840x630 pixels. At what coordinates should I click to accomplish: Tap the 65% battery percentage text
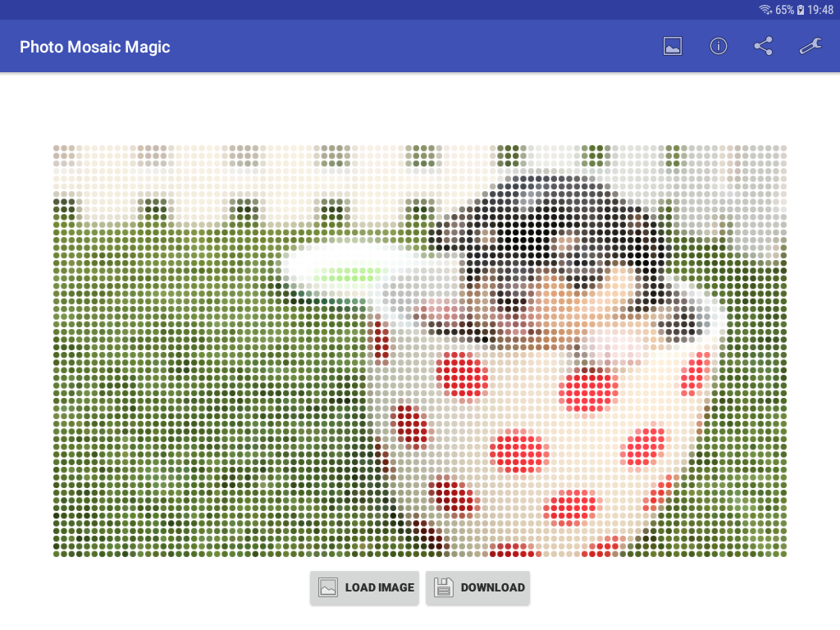point(784,10)
